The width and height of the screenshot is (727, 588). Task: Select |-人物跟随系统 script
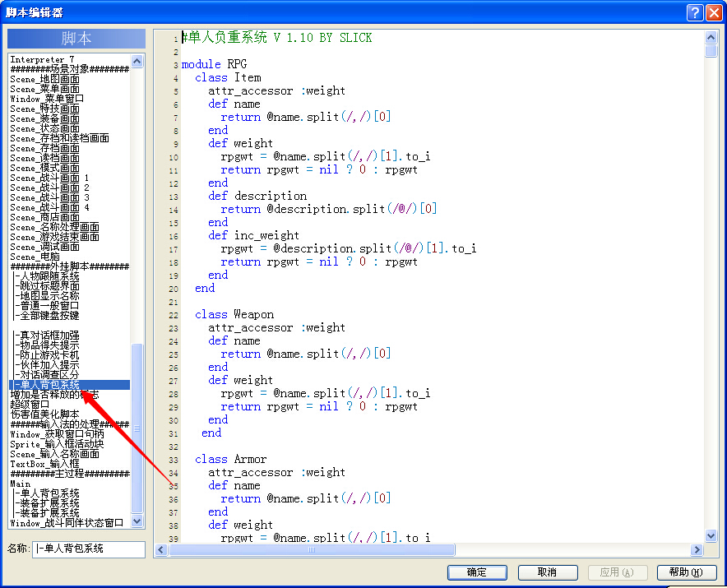(47, 277)
